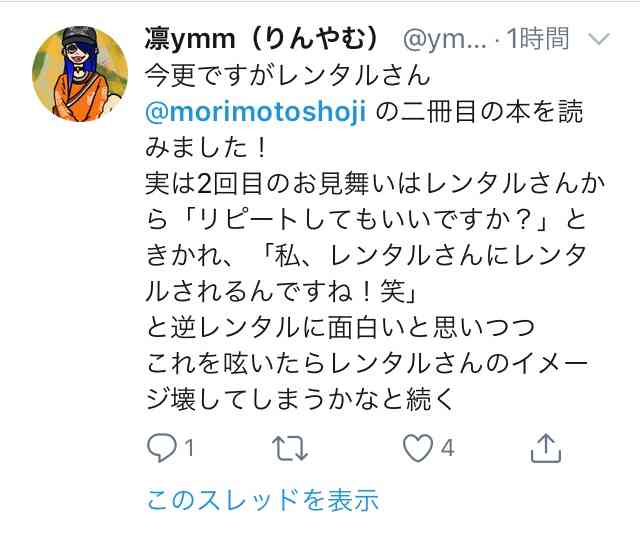This screenshot has width=640, height=539.
Task: Click the like count number 4
Action: (x=447, y=448)
